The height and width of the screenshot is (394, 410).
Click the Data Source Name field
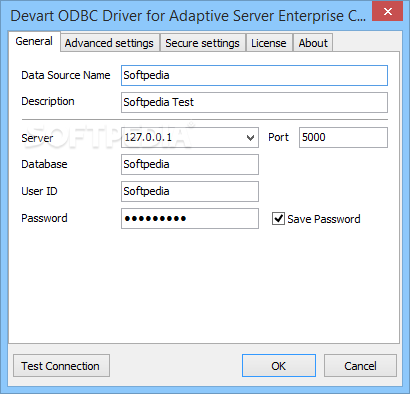(x=254, y=75)
